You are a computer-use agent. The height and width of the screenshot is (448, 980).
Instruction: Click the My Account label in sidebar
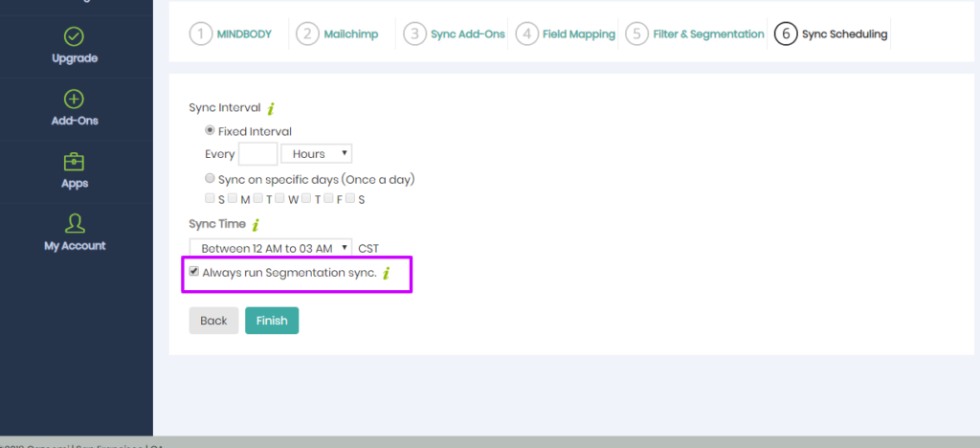point(75,246)
